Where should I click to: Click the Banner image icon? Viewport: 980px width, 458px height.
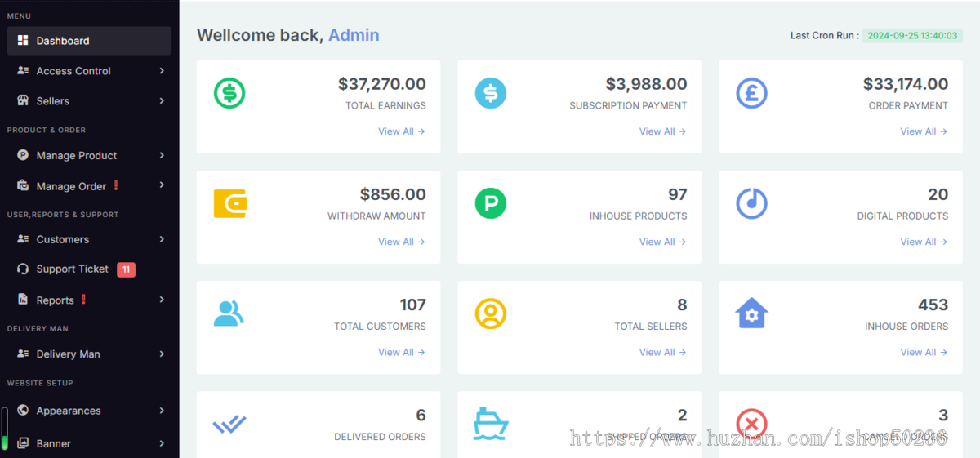23,443
